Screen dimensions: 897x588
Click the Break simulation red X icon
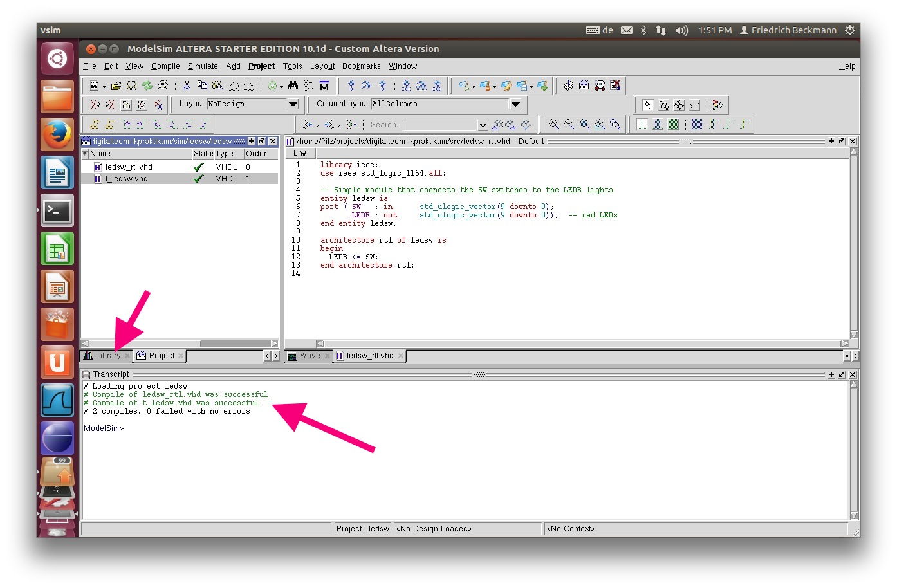pos(615,86)
